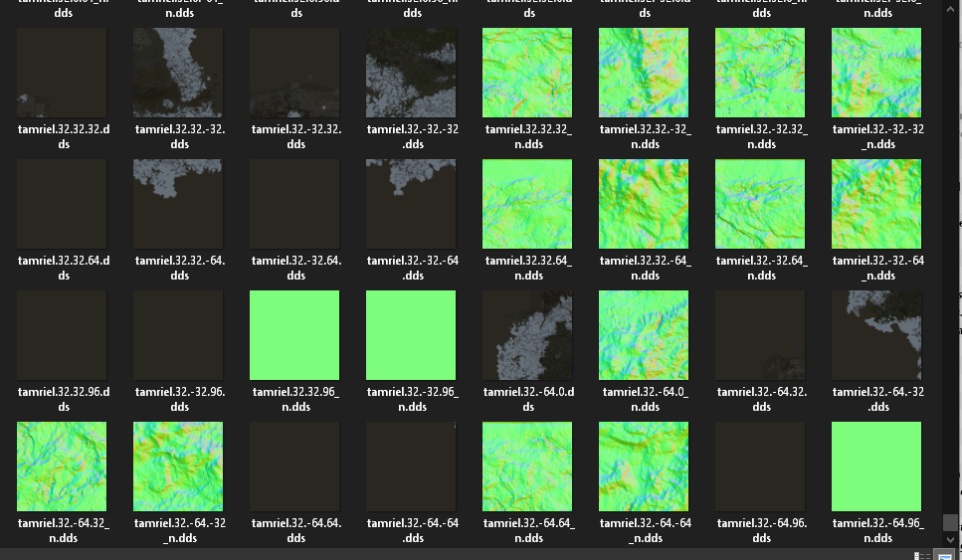Viewport: 962px width, 560px height.
Task: Click the scrollbar down arrow
Action: (x=951, y=540)
